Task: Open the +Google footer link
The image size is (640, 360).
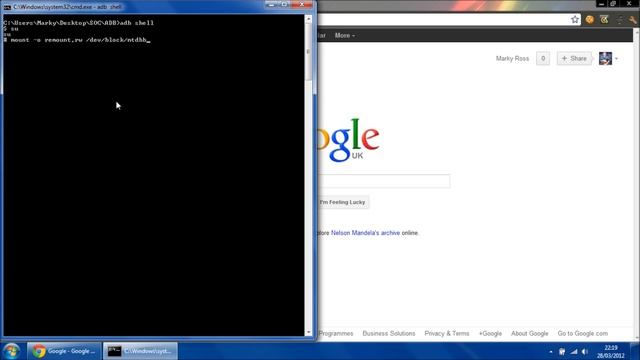Action: pos(490,333)
